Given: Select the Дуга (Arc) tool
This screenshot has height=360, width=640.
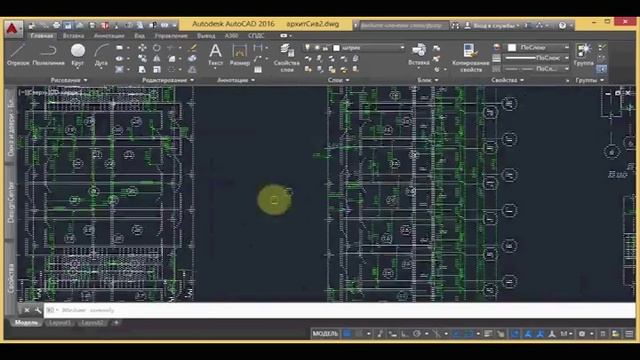Looking at the screenshot, I should [x=101, y=55].
